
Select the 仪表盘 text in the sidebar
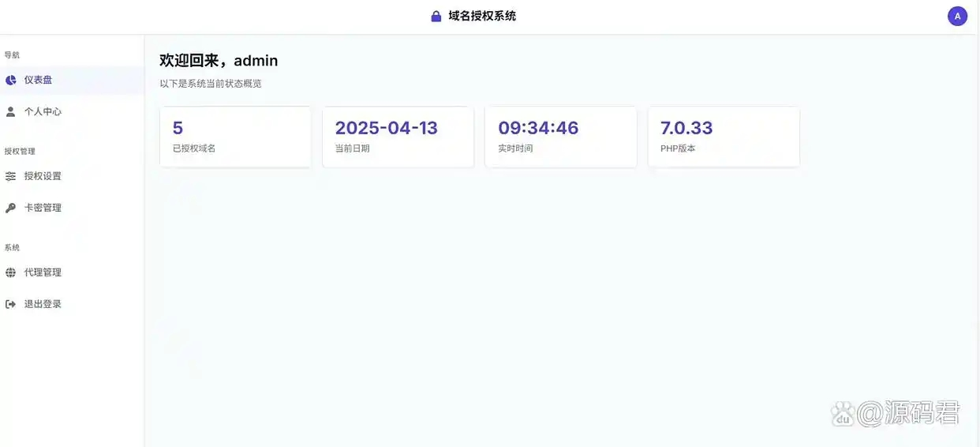[38, 80]
